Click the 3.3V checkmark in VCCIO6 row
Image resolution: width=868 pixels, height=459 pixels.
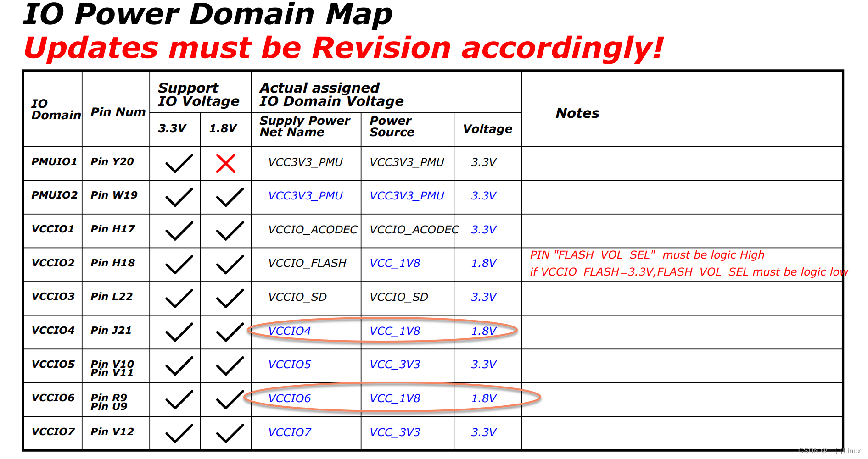(179, 400)
